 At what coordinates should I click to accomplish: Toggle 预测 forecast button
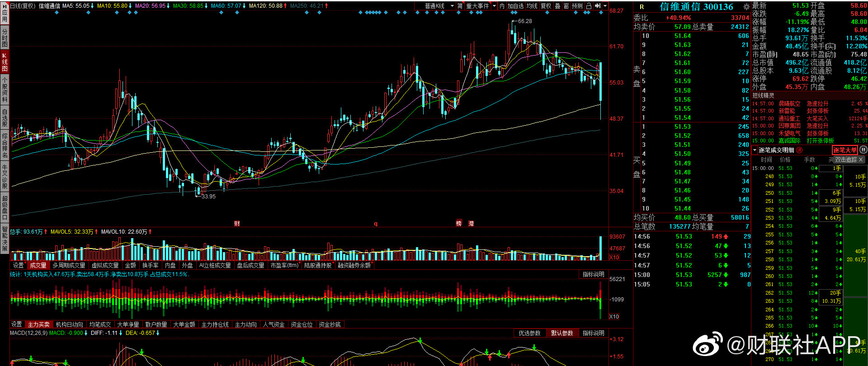click(x=577, y=6)
